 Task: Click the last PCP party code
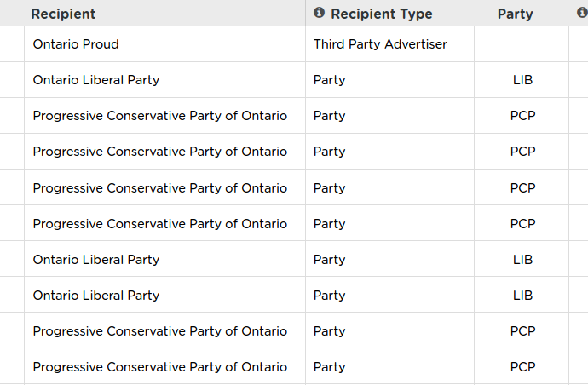[x=522, y=367]
